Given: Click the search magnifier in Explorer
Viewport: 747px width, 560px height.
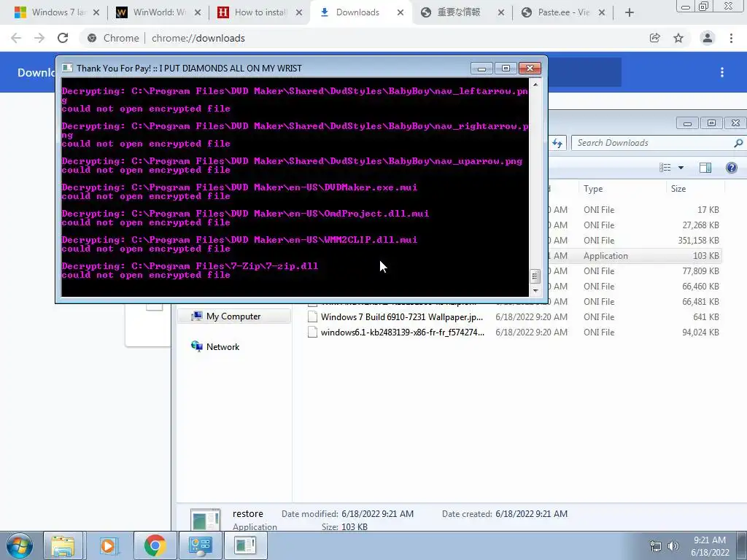Looking at the screenshot, I should pos(738,143).
